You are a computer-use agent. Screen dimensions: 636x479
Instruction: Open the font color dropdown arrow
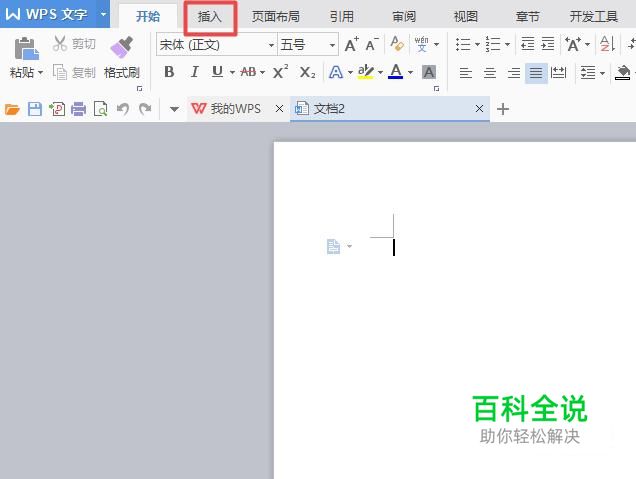pos(410,73)
